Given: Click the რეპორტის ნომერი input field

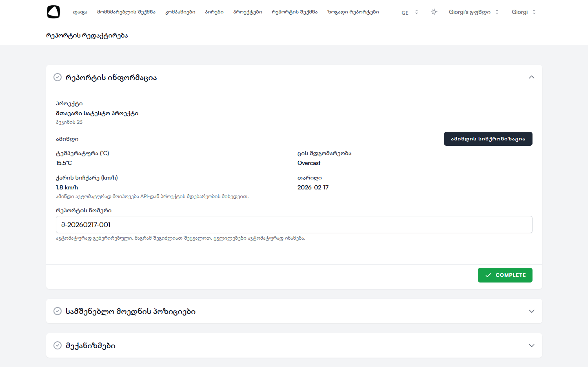Looking at the screenshot, I should point(294,225).
